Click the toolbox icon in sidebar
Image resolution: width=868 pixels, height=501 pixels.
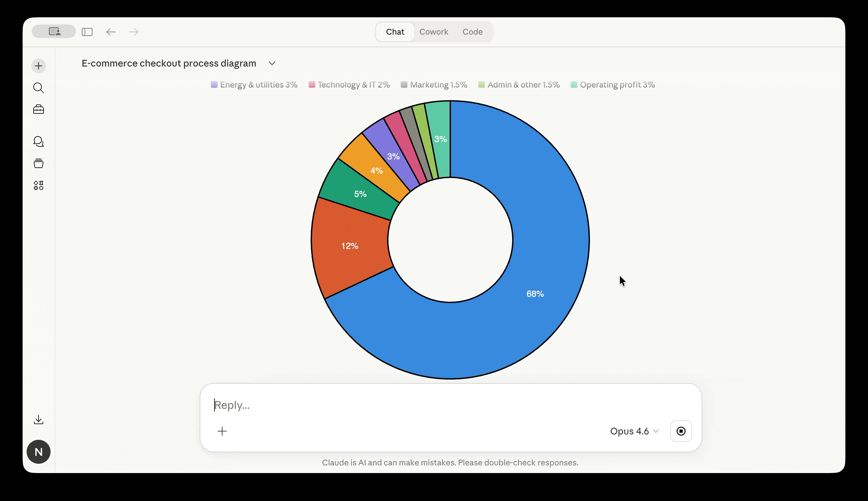pyautogui.click(x=39, y=109)
